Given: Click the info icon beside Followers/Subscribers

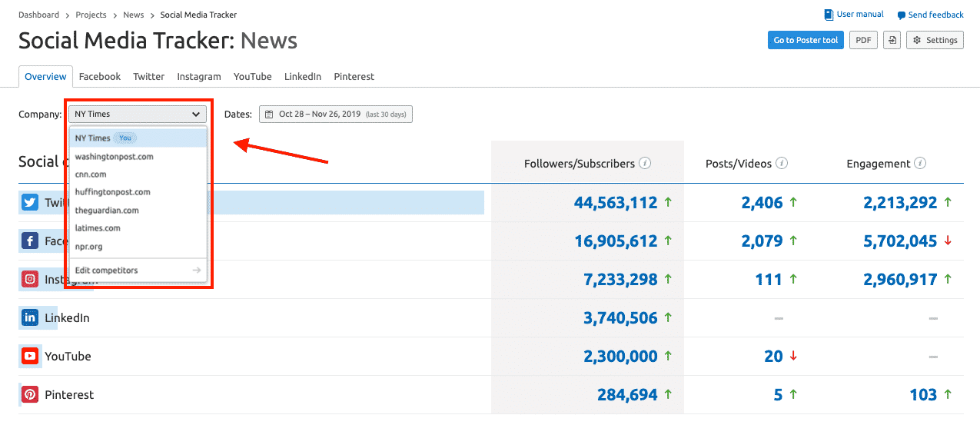Looking at the screenshot, I should click(646, 163).
